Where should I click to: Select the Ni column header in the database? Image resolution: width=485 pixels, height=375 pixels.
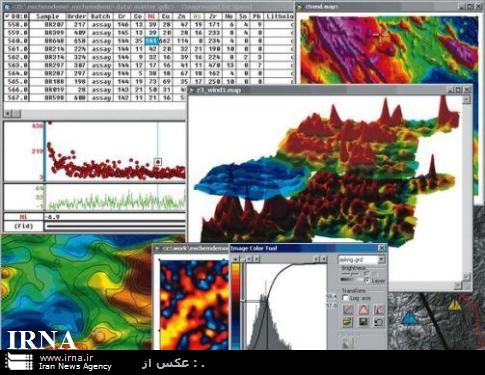click(151, 16)
